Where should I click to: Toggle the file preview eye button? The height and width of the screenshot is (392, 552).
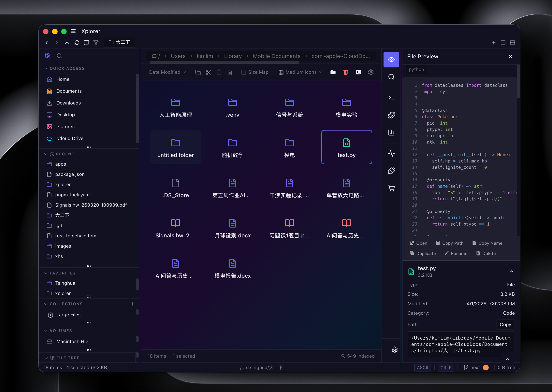391,60
